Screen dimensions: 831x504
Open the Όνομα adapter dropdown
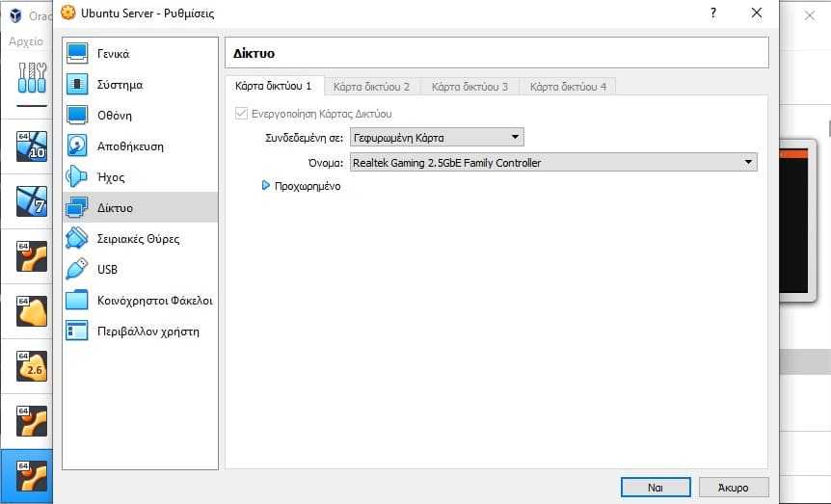pos(553,162)
